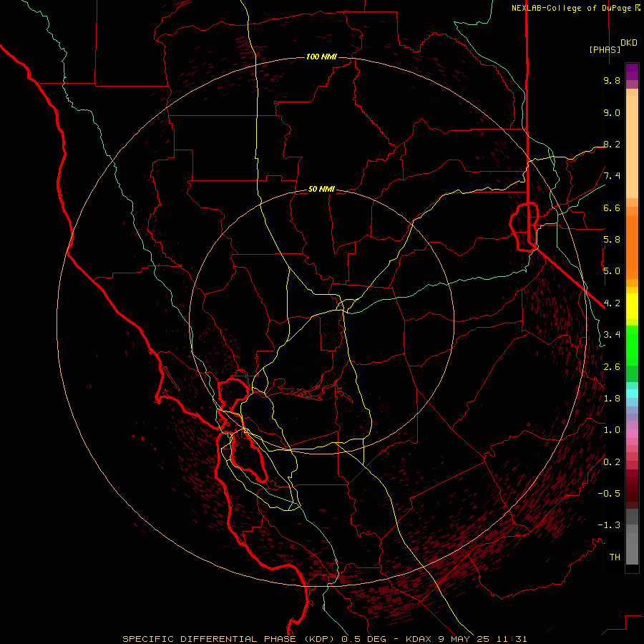The image size is (644, 644).
Task: Click the 9.0 value on the scale
Action: click(x=612, y=112)
